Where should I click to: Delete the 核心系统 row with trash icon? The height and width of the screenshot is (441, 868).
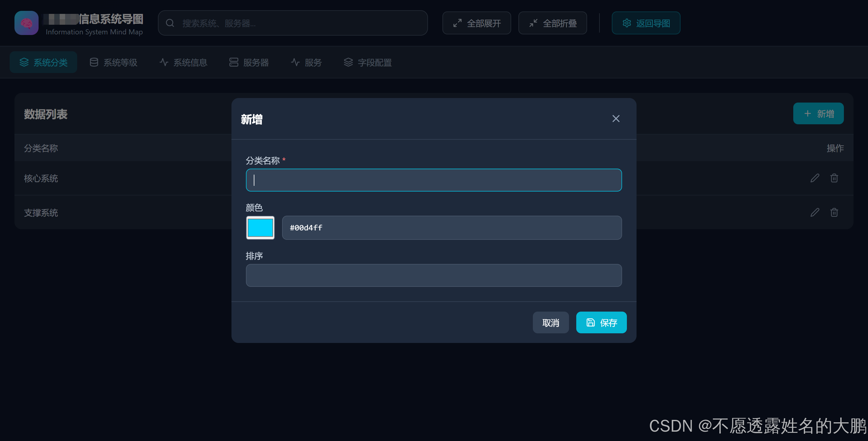point(834,178)
